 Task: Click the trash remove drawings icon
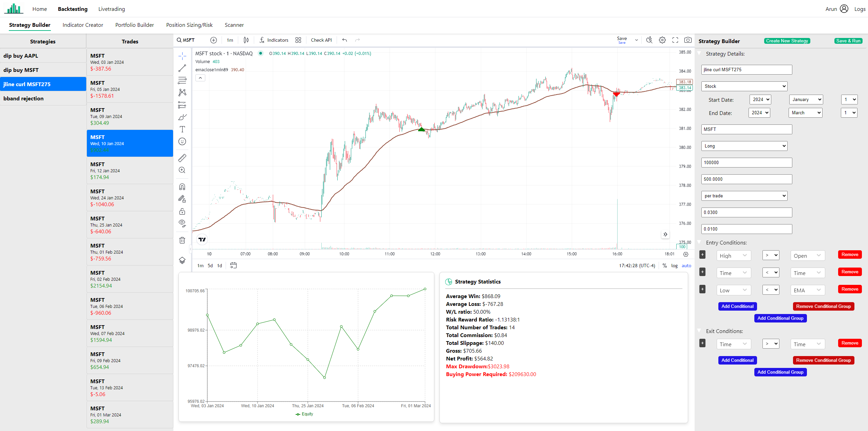[182, 240]
